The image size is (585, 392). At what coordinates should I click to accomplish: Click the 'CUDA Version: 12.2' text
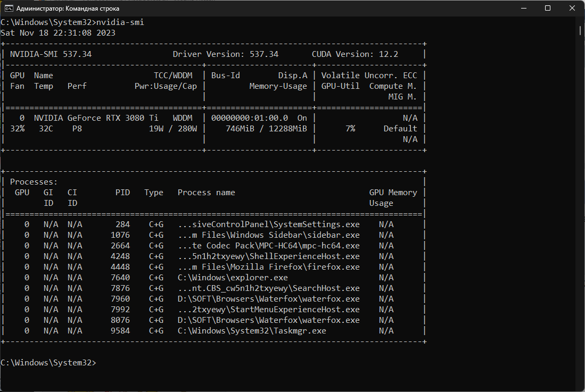tap(355, 54)
